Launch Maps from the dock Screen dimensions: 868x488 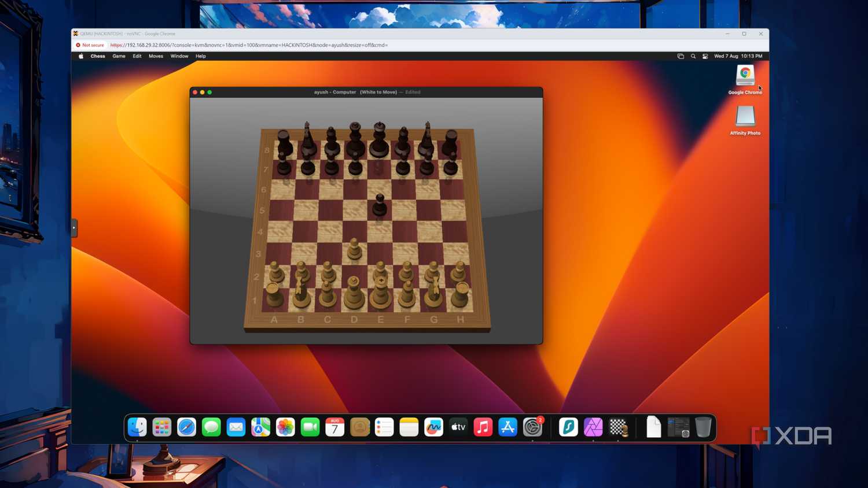point(260,427)
